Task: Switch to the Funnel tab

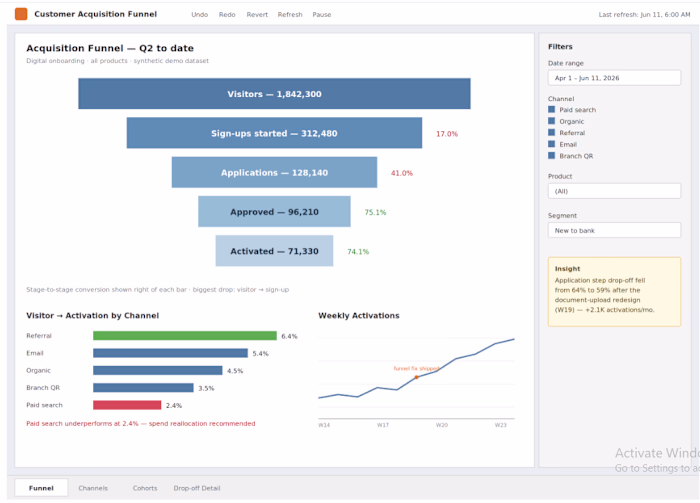Action: (41, 488)
